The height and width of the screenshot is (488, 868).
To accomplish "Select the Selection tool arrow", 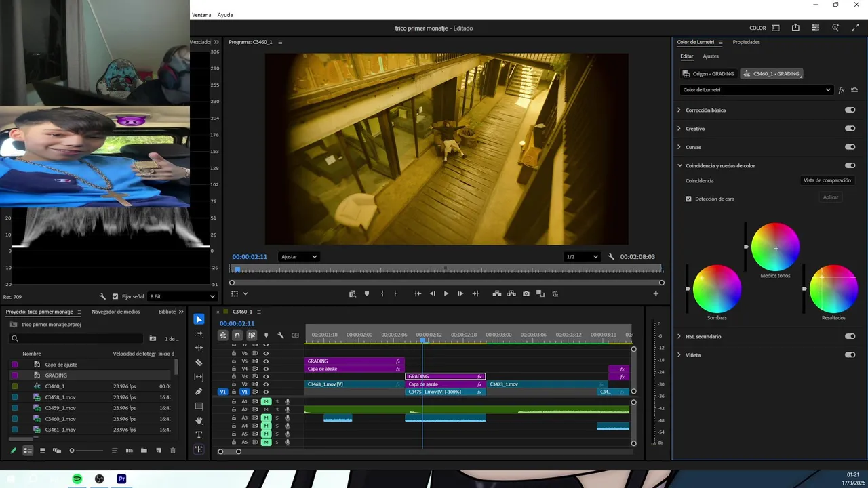I will pos(199,319).
